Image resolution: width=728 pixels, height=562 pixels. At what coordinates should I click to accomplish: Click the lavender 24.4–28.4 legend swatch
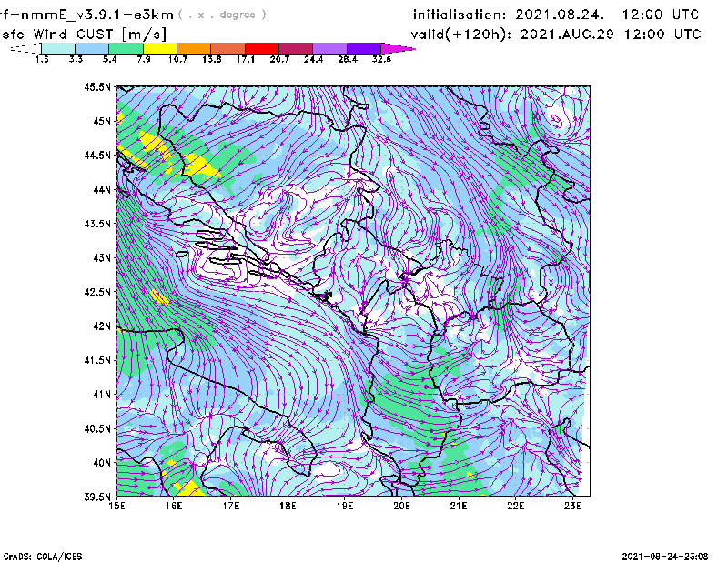pyautogui.click(x=329, y=48)
